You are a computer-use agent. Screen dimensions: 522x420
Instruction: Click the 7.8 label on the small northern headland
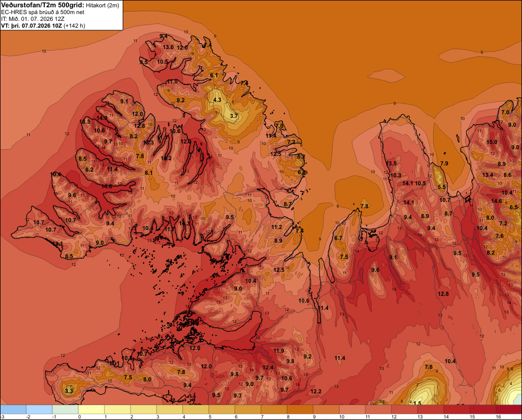click(x=364, y=206)
